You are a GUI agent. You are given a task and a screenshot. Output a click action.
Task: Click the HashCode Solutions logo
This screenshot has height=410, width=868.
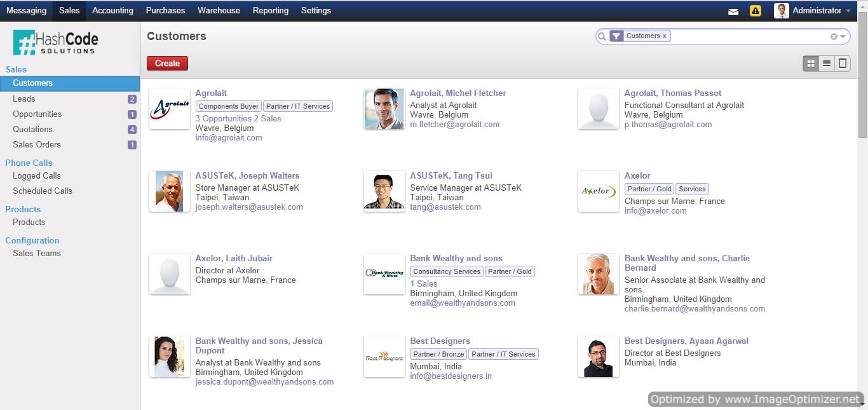pos(56,43)
